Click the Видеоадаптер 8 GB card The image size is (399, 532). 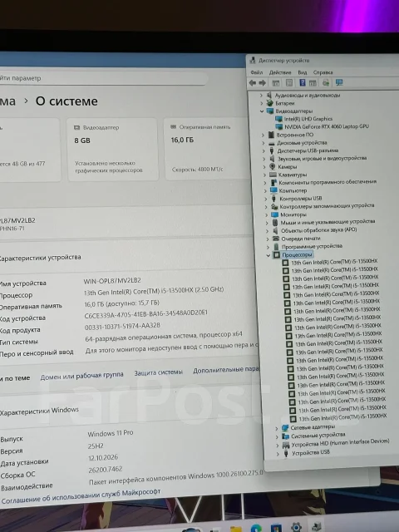pos(112,149)
